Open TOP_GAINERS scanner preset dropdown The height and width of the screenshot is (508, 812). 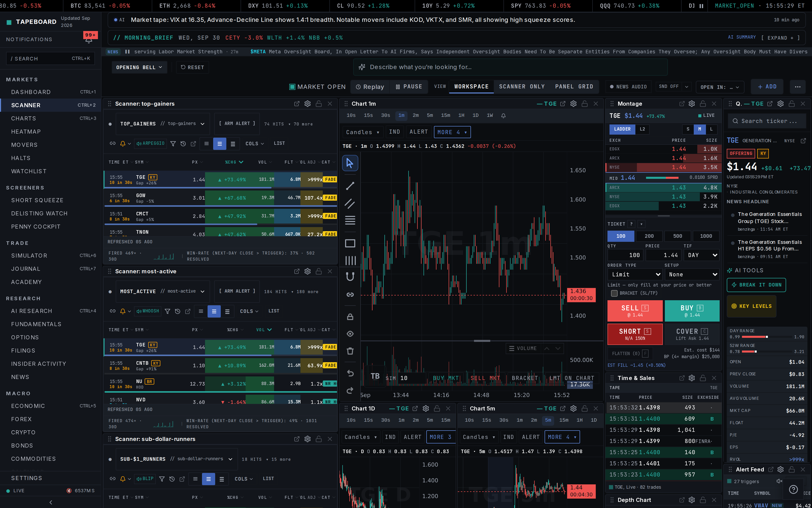[x=162, y=124]
